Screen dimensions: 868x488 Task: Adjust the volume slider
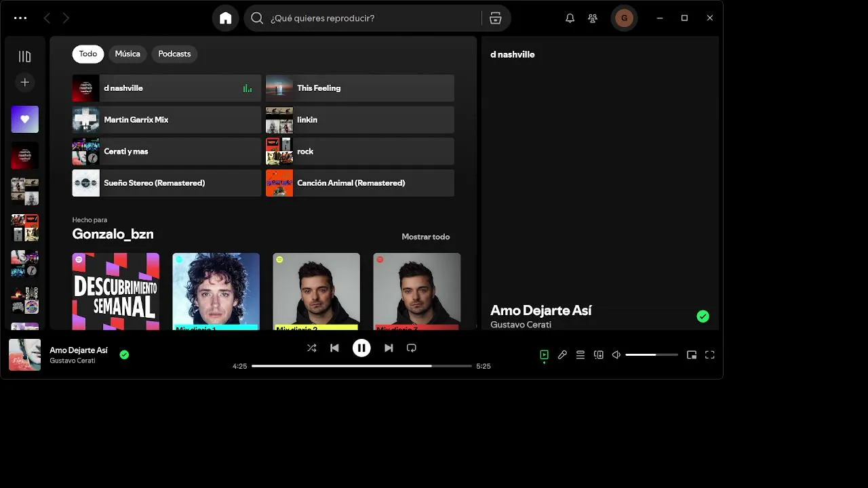[x=652, y=354]
